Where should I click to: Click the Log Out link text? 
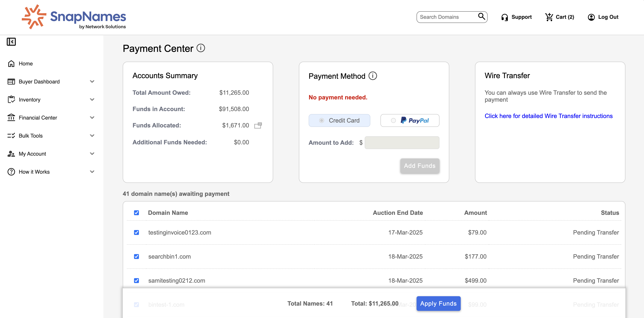(608, 17)
